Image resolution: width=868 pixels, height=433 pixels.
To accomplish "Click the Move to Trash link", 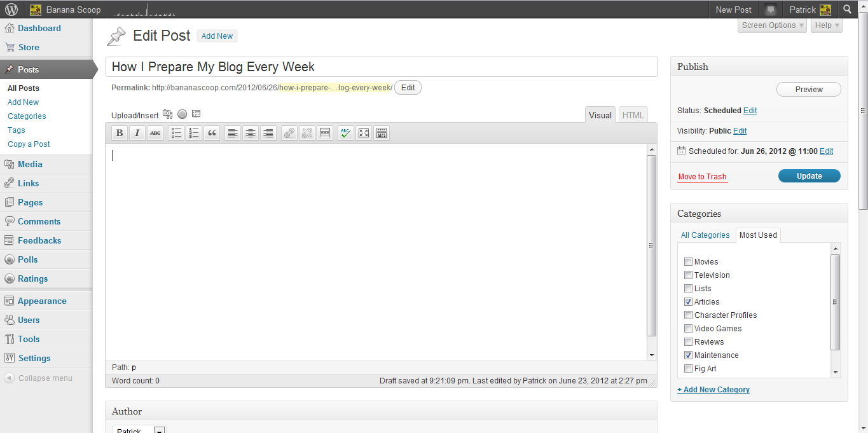I will (702, 177).
